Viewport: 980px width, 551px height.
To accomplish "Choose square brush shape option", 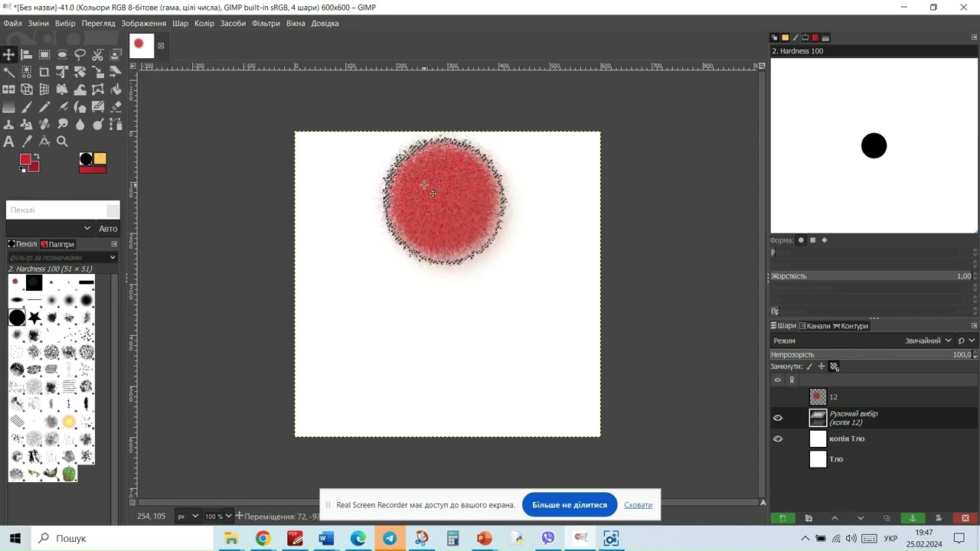I will 813,240.
